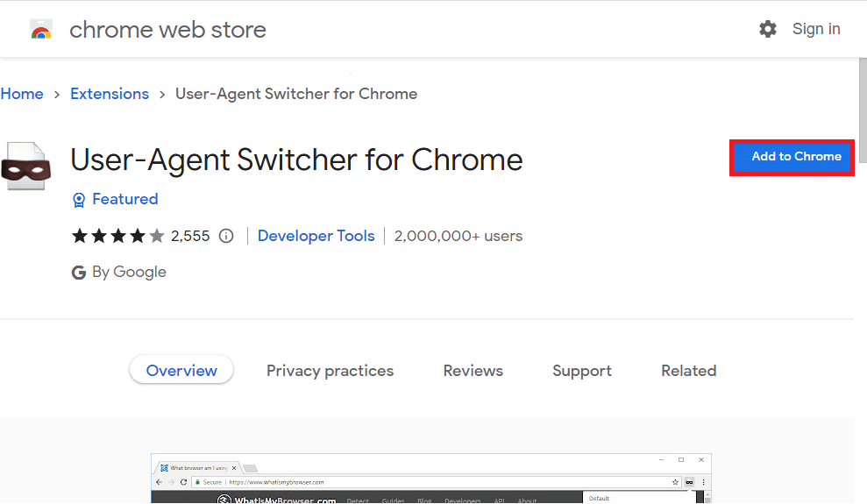Open the Related tab
The height and width of the screenshot is (504, 867).
689,371
